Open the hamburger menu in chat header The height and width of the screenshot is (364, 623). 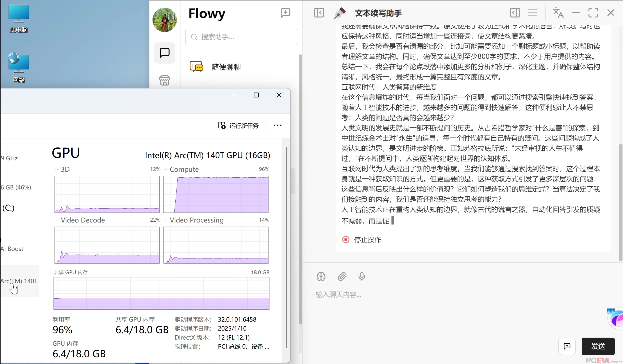pyautogui.click(x=532, y=13)
